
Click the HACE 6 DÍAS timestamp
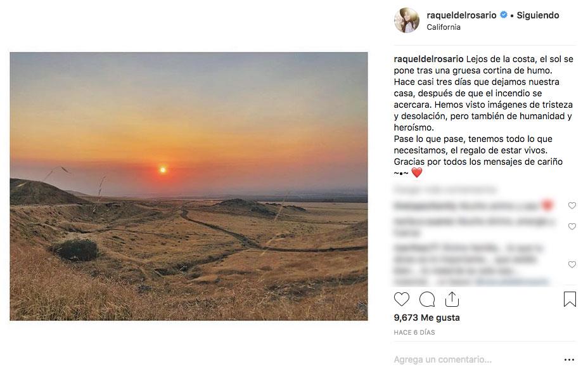tap(414, 332)
